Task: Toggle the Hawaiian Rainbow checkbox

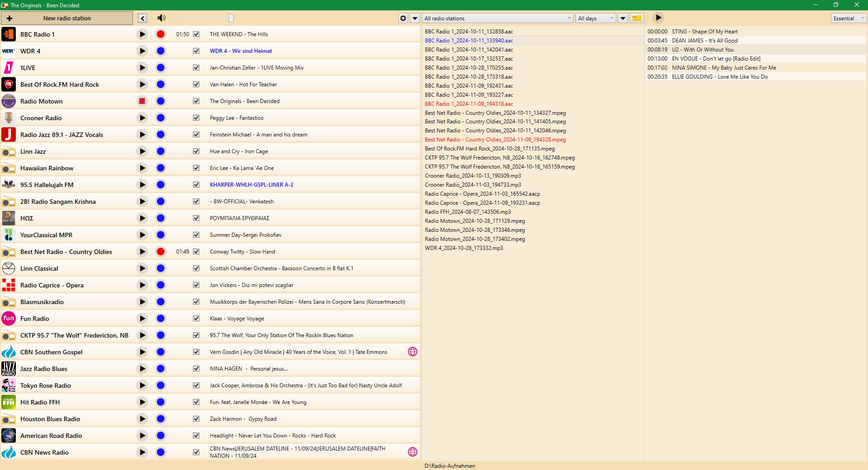Action: 196,168
